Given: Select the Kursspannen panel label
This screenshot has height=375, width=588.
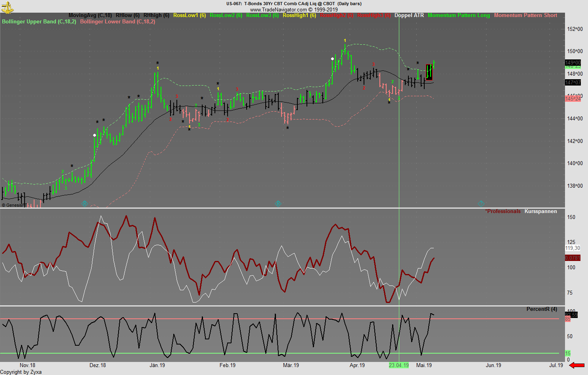Looking at the screenshot, I should tap(540, 211).
